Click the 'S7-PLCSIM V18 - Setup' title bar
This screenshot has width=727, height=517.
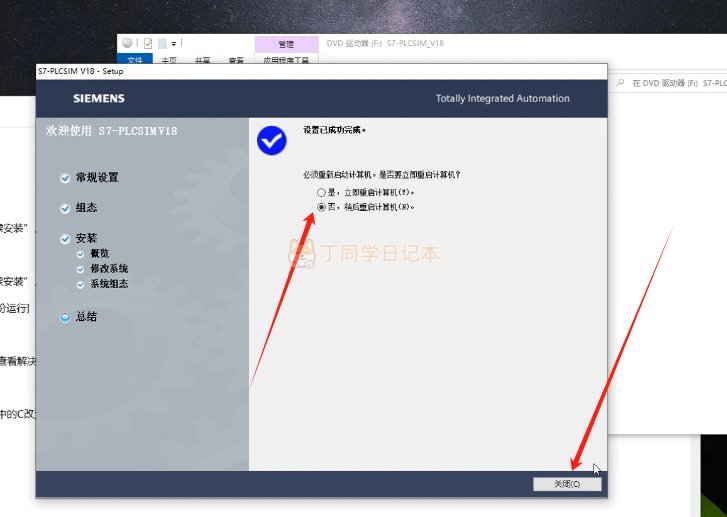pos(321,71)
